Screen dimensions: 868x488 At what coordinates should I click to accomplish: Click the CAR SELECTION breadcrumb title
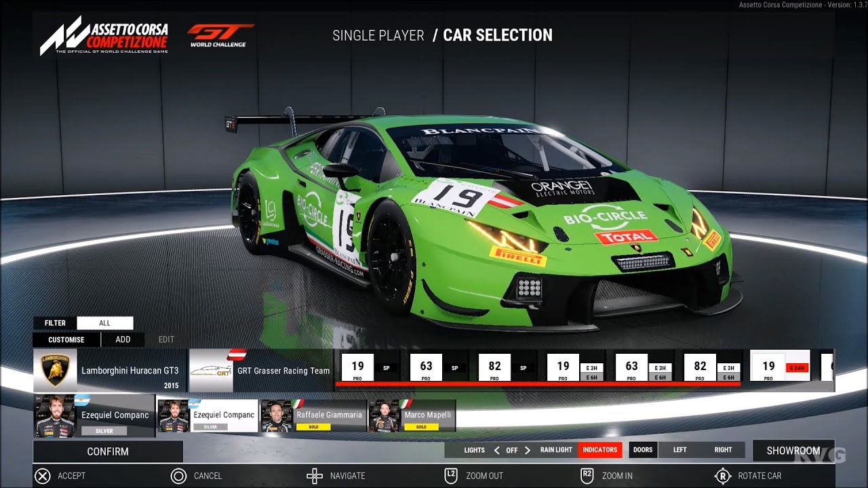(498, 35)
